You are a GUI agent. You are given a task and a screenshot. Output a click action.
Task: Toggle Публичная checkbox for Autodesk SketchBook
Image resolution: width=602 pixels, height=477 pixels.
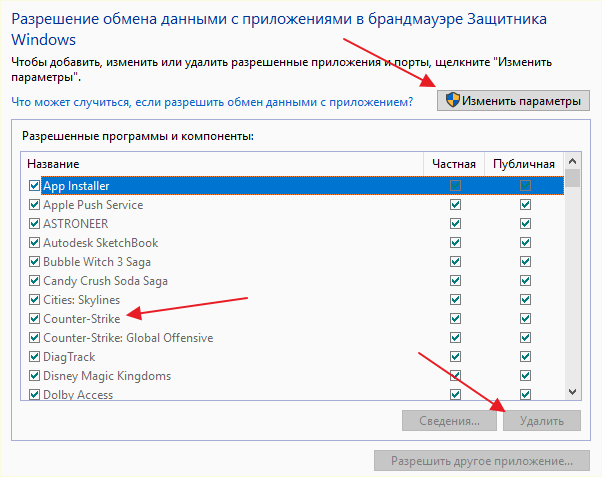(x=525, y=243)
